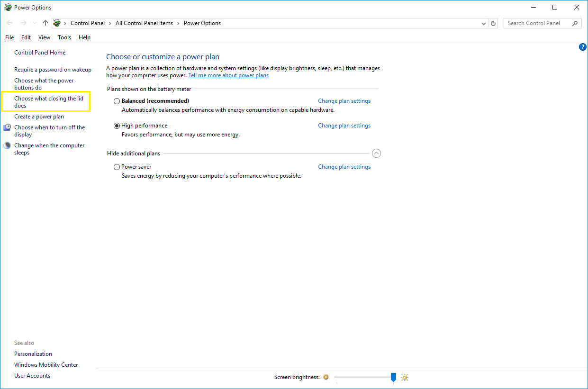
Task: Open the Tools menu
Action: pos(64,37)
